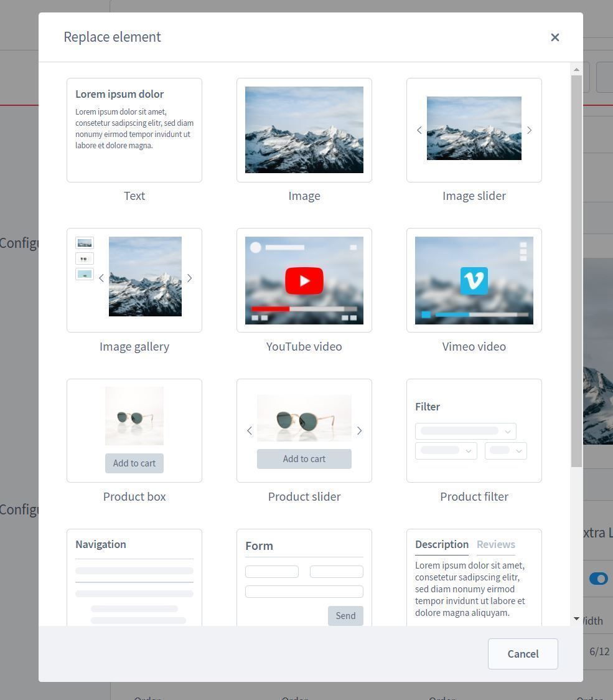Choose the Product box element

click(x=134, y=430)
